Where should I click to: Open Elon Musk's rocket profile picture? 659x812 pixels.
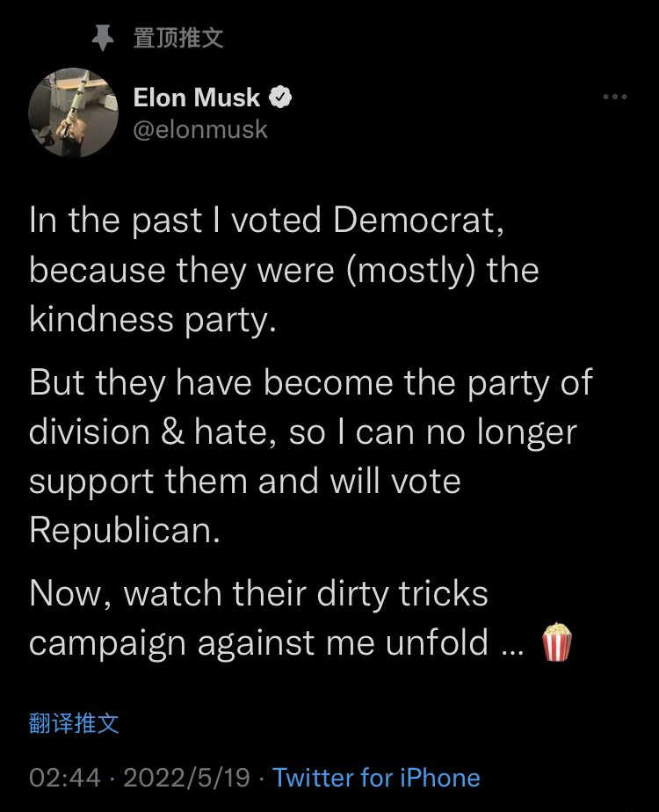(73, 112)
